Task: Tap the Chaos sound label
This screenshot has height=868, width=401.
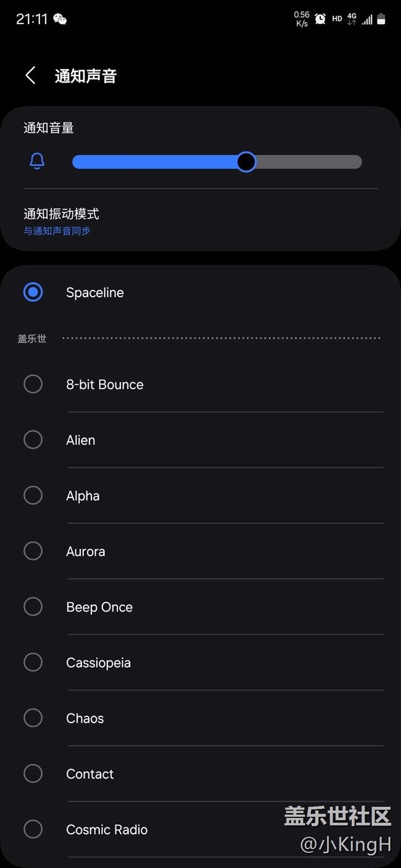Action: [85, 718]
